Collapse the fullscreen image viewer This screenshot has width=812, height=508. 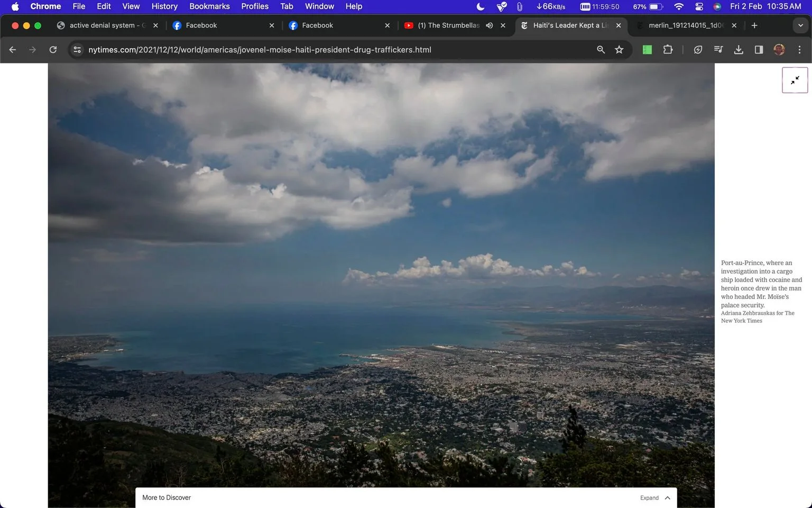(795, 80)
